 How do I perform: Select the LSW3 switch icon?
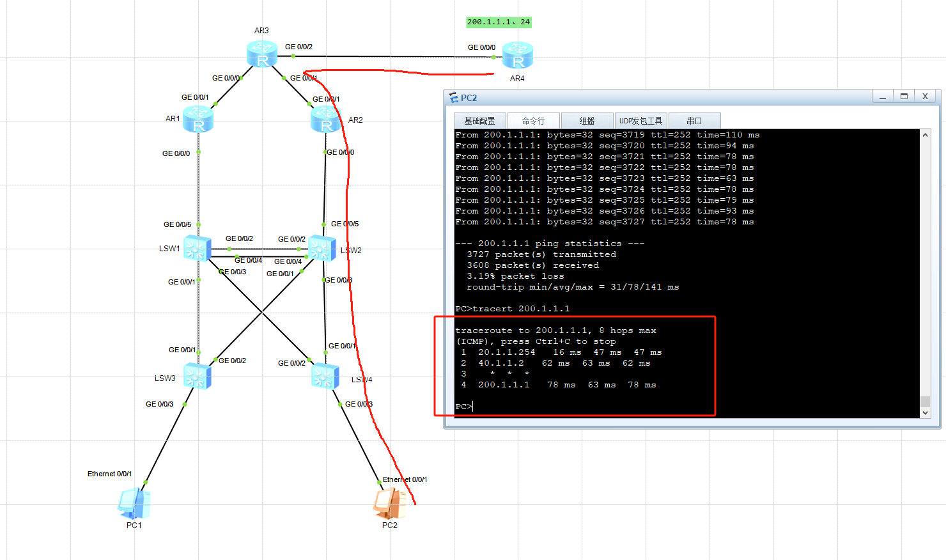198,376
